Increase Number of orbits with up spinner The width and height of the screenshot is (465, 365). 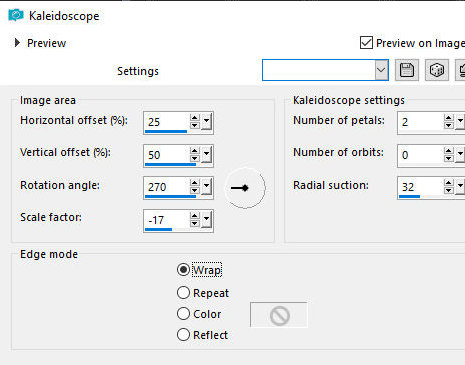coord(449,150)
